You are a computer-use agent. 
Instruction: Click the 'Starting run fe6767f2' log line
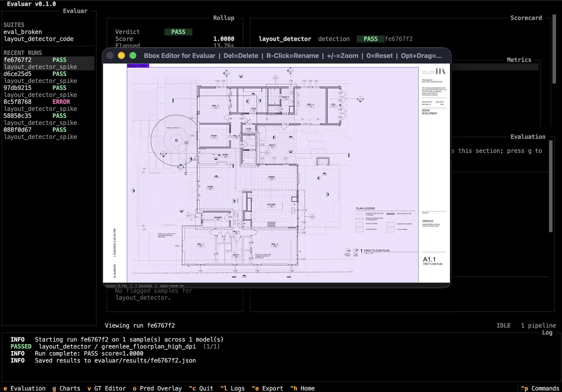pos(117,340)
